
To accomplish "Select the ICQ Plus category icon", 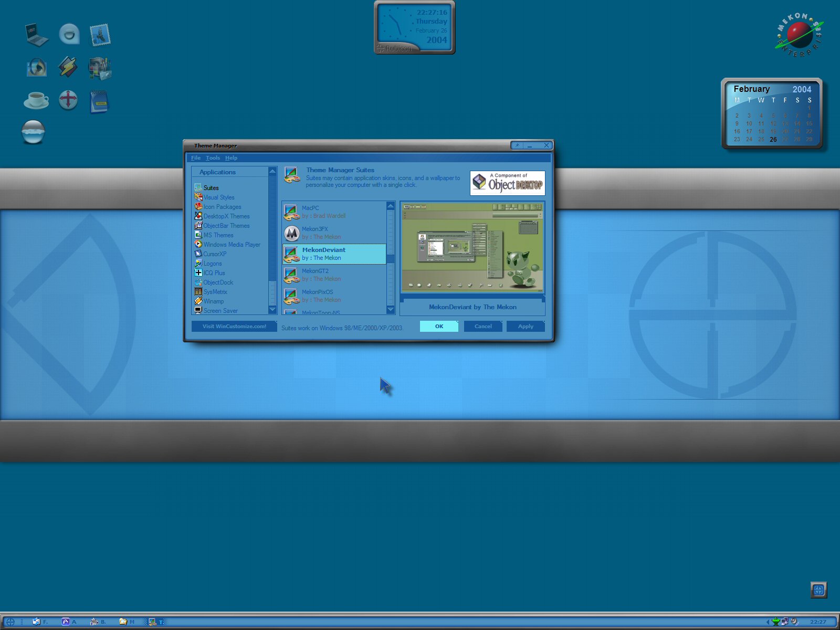I will pos(198,272).
